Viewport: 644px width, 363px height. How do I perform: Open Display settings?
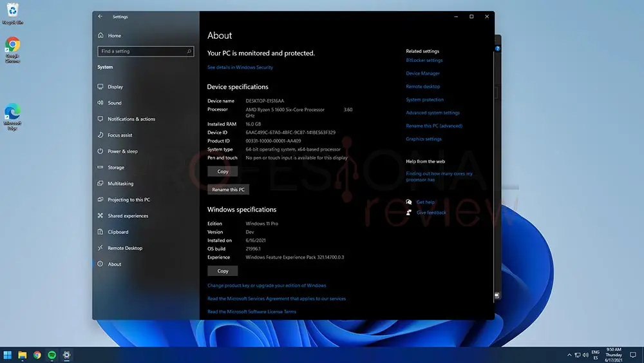pyautogui.click(x=111, y=87)
